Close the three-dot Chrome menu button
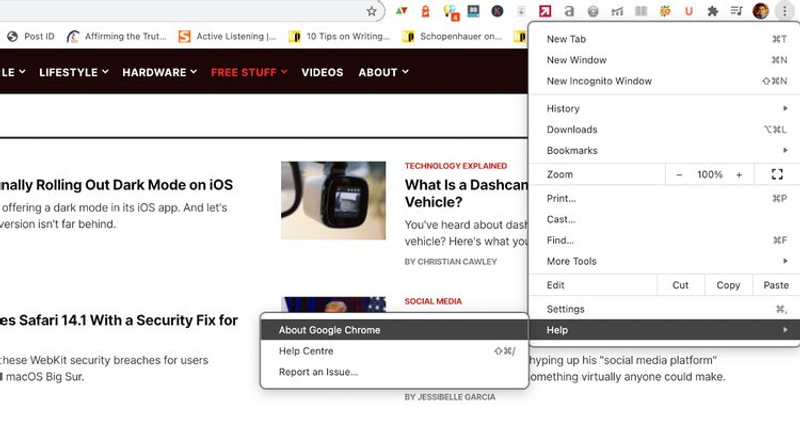This screenshot has width=800, height=423. [785, 11]
